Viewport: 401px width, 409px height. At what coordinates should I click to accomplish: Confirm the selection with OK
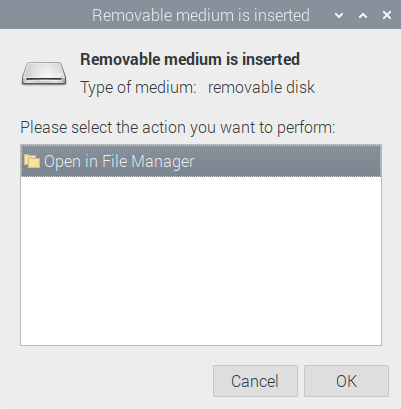[x=346, y=381]
